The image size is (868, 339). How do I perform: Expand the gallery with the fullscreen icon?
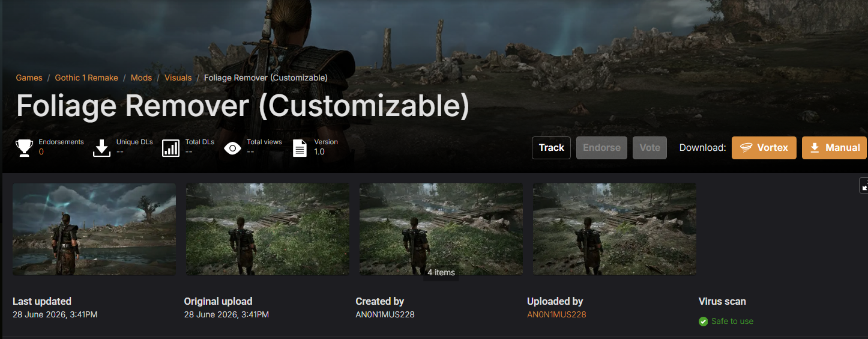click(x=864, y=185)
